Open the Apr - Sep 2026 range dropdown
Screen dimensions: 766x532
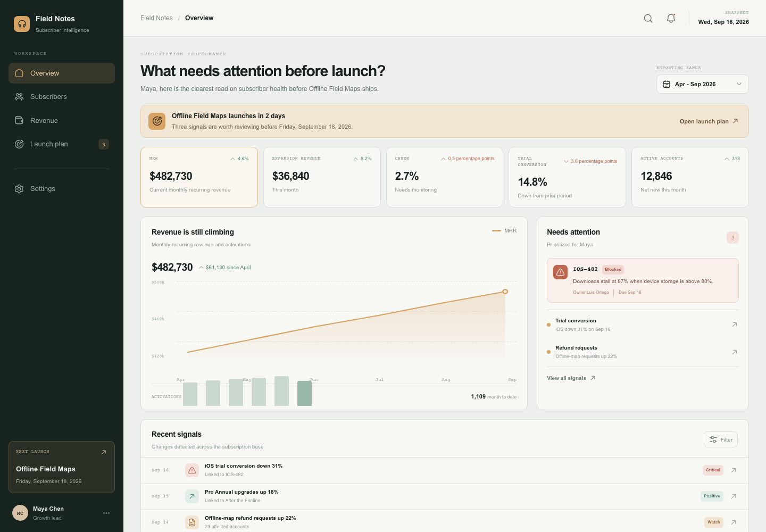click(702, 84)
